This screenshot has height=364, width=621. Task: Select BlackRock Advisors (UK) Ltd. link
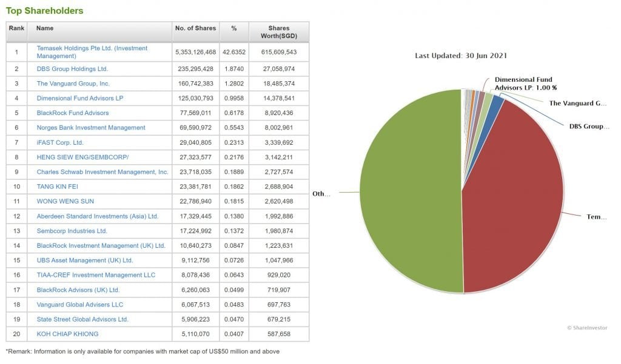pyautogui.click(x=78, y=290)
